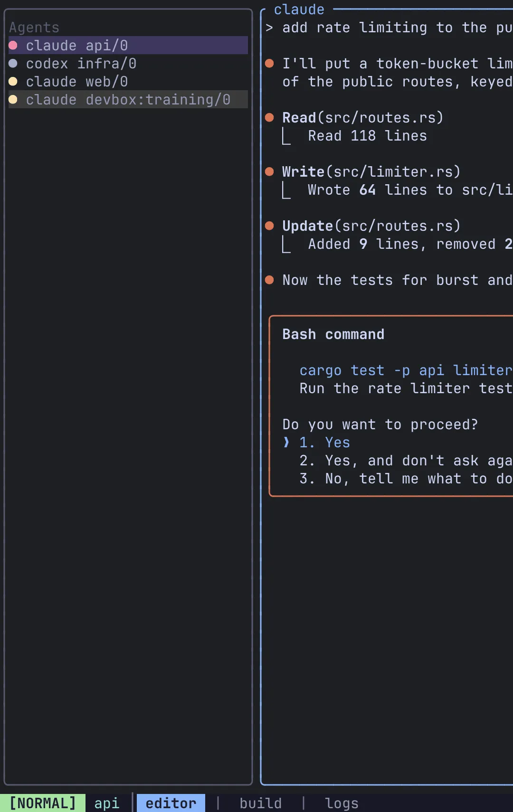Choose '3. No, tell me what to do'
The width and height of the screenshot is (513, 812).
click(x=406, y=479)
